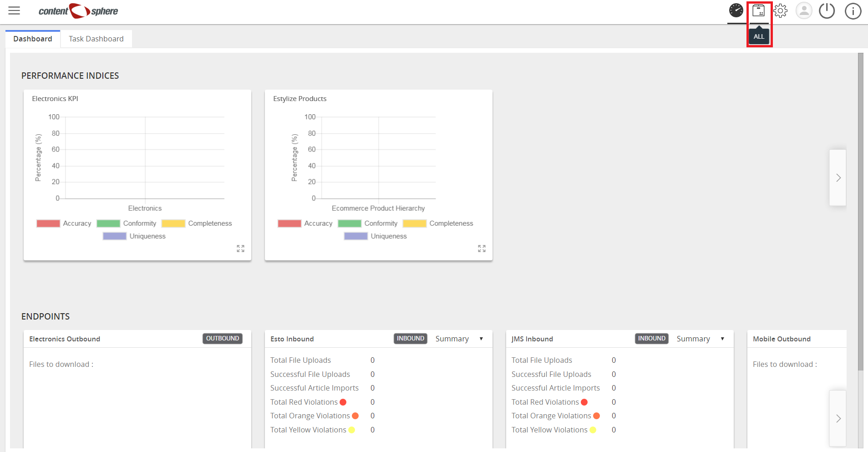Image resolution: width=868 pixels, height=452 pixels.
Task: Open JMS Inbound Summary dropdown
Action: 700,339
